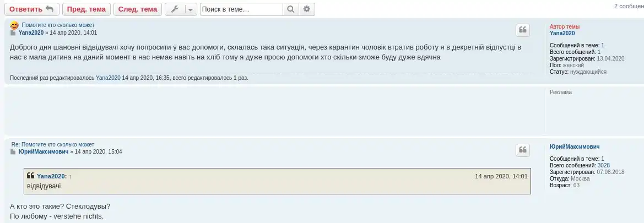Open the topic tools wrench dropdown
The image size is (644, 223).
pyautogui.click(x=180, y=9)
